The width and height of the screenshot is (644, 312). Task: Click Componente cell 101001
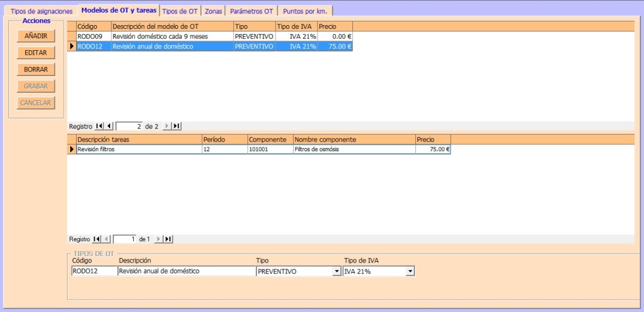point(270,149)
